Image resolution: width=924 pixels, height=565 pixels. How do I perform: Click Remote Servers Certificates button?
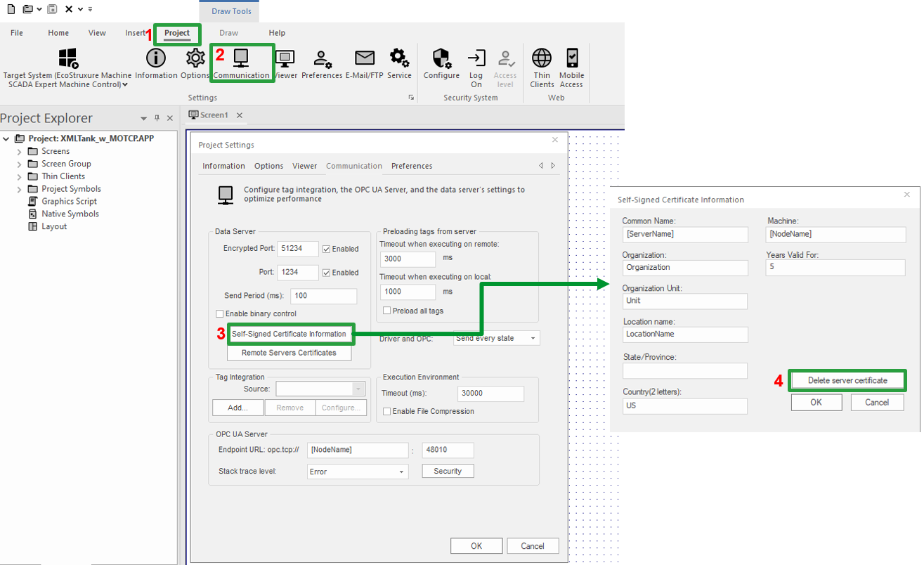pyautogui.click(x=289, y=353)
